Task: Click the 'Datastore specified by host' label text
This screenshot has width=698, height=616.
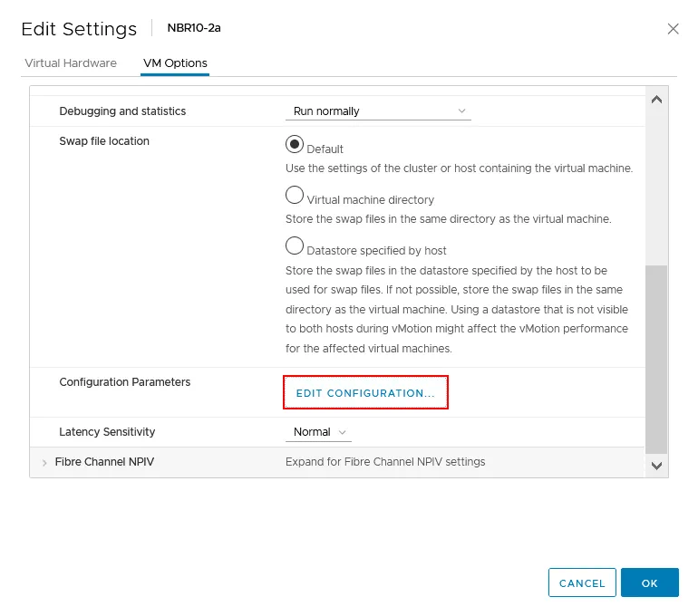Action: pos(376,250)
